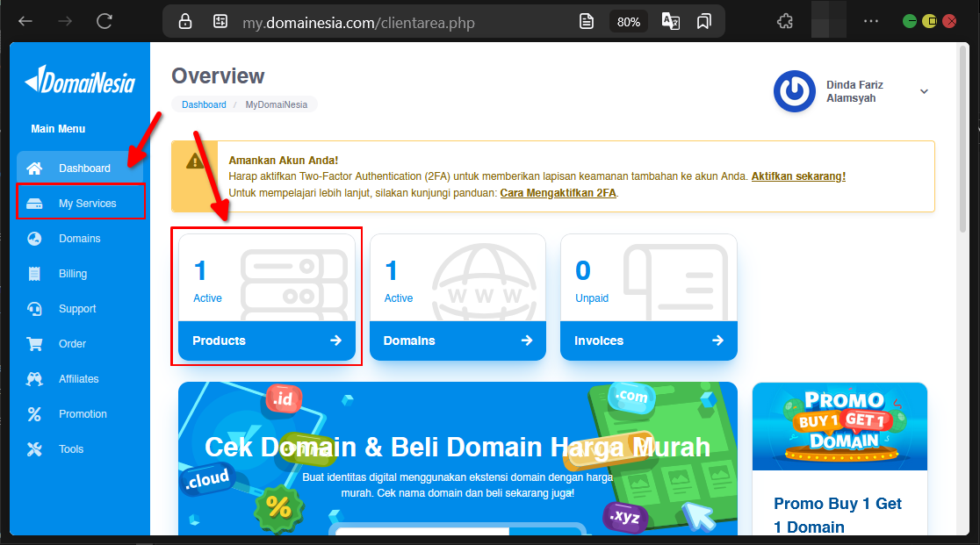This screenshot has width=980, height=545.
Task: Go back with the browser back arrow
Action: pos(25,22)
